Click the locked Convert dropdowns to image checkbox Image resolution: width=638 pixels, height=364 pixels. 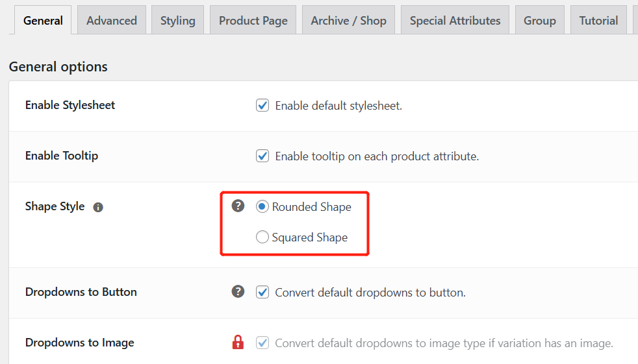pyautogui.click(x=262, y=343)
